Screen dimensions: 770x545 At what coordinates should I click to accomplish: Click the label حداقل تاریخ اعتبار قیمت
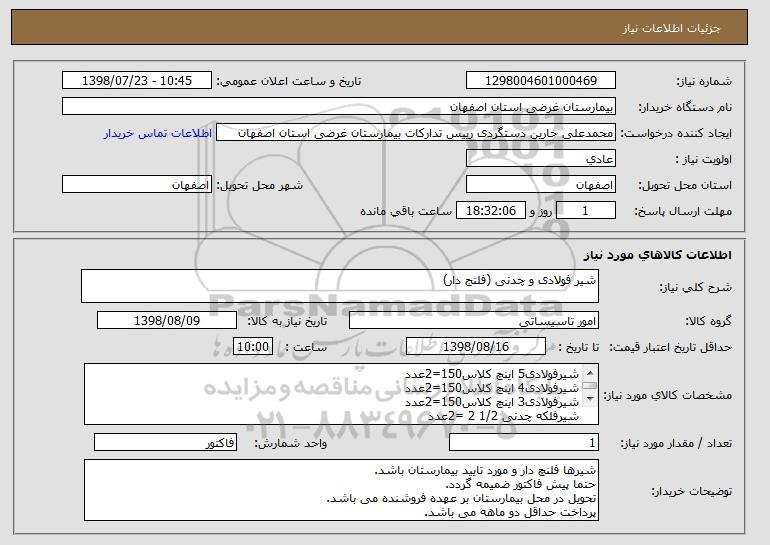[x=671, y=347]
